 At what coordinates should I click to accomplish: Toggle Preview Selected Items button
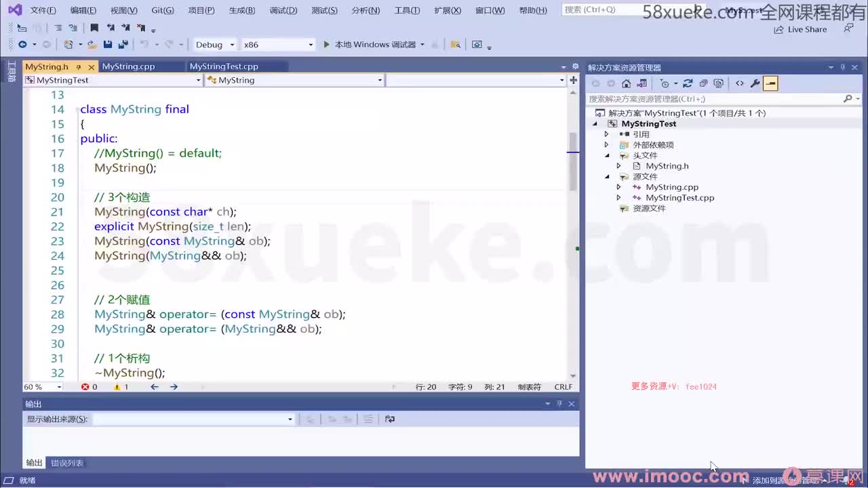point(770,83)
